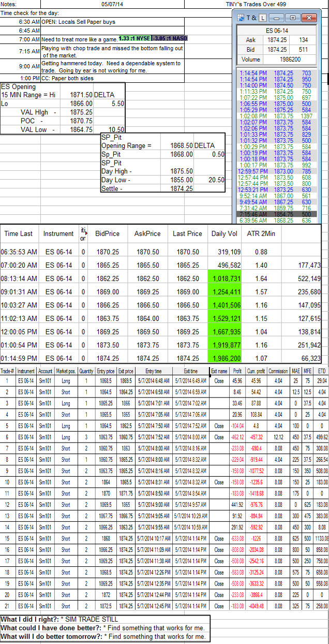This screenshot has width=329, height=644.
Task: Minimize the T&L window
Action: pyautogui.click(x=279, y=18)
